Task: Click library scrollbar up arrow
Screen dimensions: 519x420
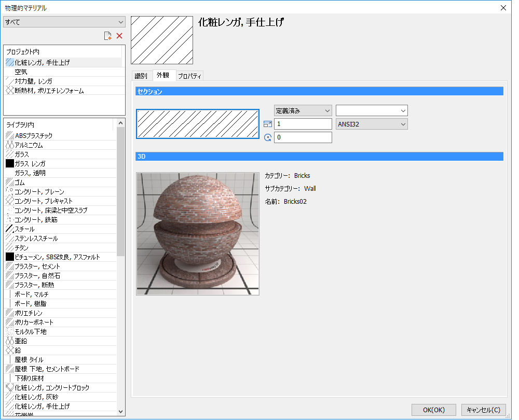Action: click(120, 123)
